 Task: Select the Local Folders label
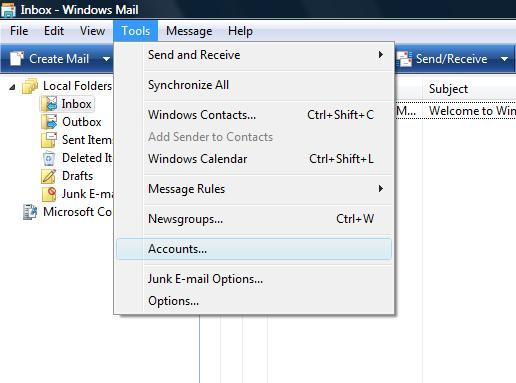pos(78,86)
